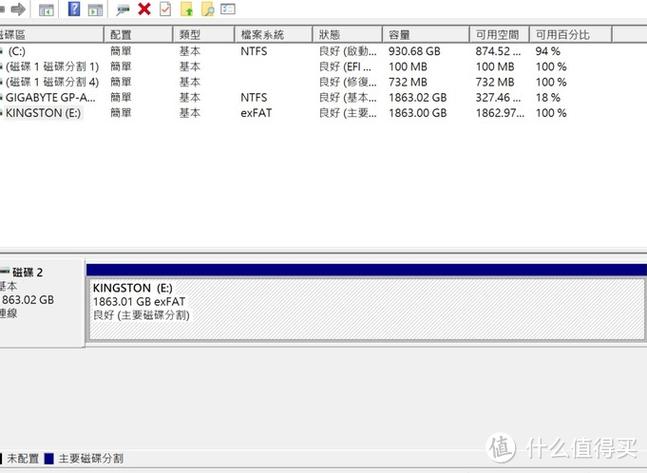Click the folder with green arrow icon
The image size is (647, 473).
click(x=187, y=9)
